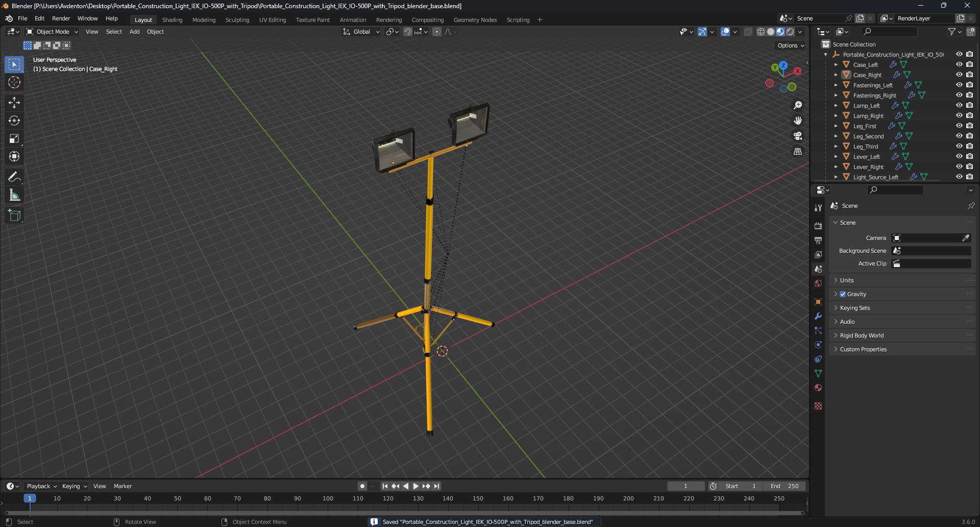Open the Physics properties tab
The width and height of the screenshot is (980, 527).
pyautogui.click(x=818, y=345)
